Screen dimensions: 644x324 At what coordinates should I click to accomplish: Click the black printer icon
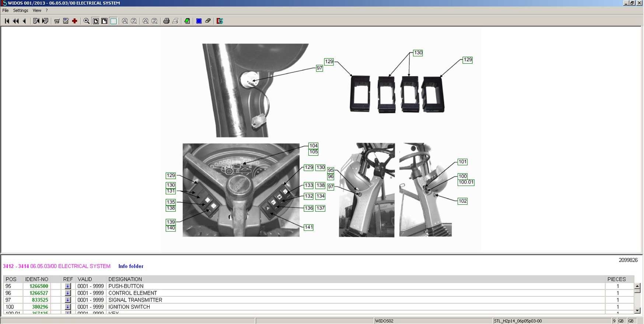tap(166, 21)
